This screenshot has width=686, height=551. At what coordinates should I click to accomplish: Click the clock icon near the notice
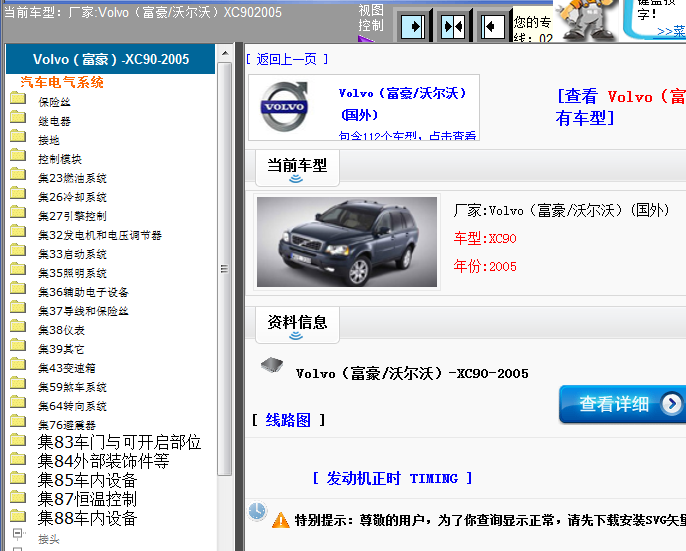pyautogui.click(x=257, y=511)
